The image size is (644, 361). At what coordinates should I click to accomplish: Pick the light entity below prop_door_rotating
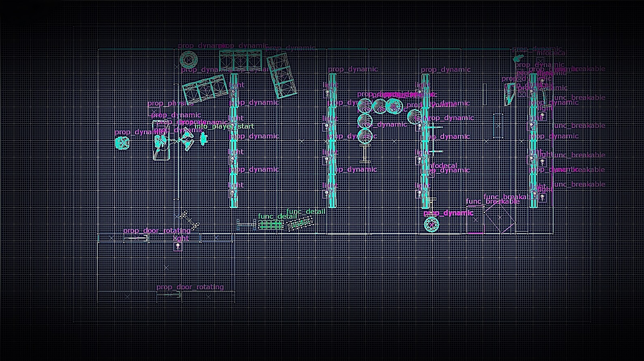point(178,246)
